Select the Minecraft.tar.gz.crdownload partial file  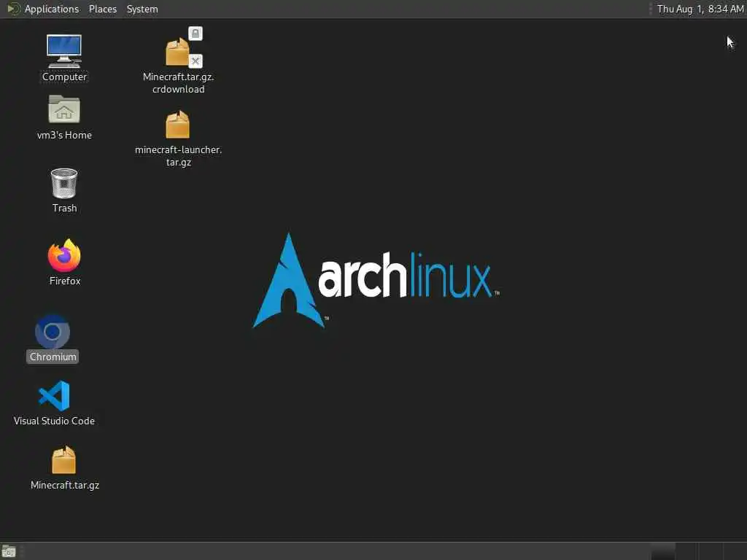click(179, 60)
